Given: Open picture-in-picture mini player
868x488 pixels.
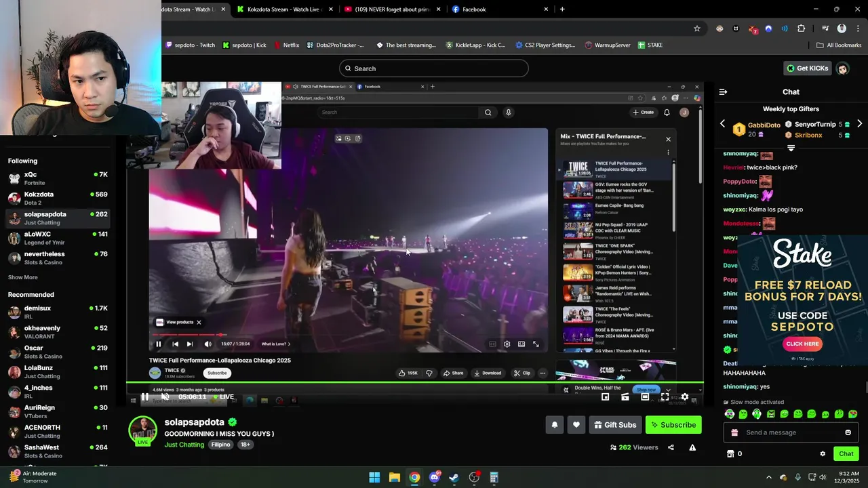Looking at the screenshot, I should pos(606,397).
